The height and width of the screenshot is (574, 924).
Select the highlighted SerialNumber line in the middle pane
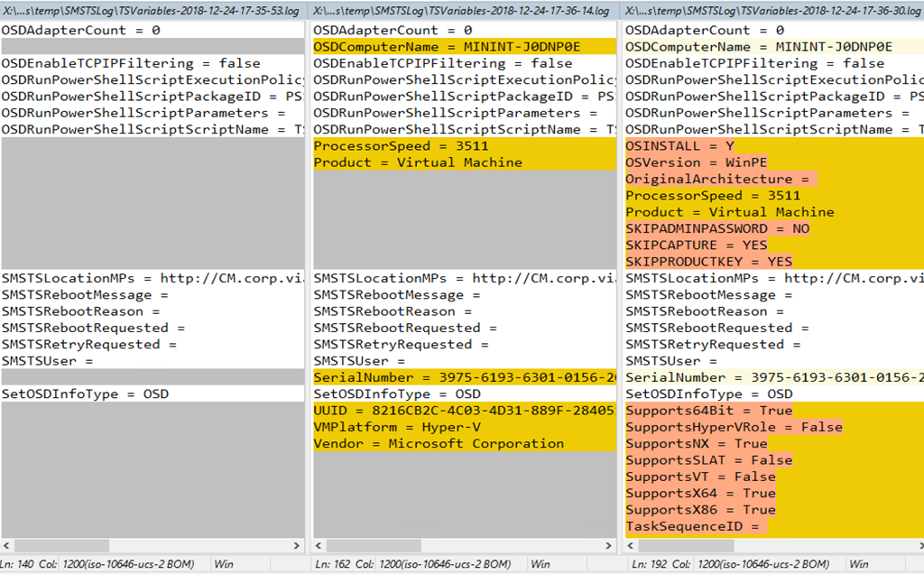point(451,377)
